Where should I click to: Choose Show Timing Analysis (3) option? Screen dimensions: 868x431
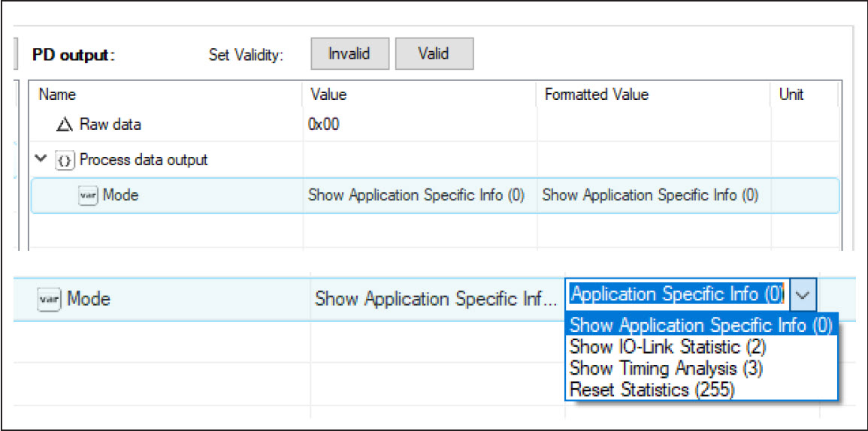tap(666, 369)
